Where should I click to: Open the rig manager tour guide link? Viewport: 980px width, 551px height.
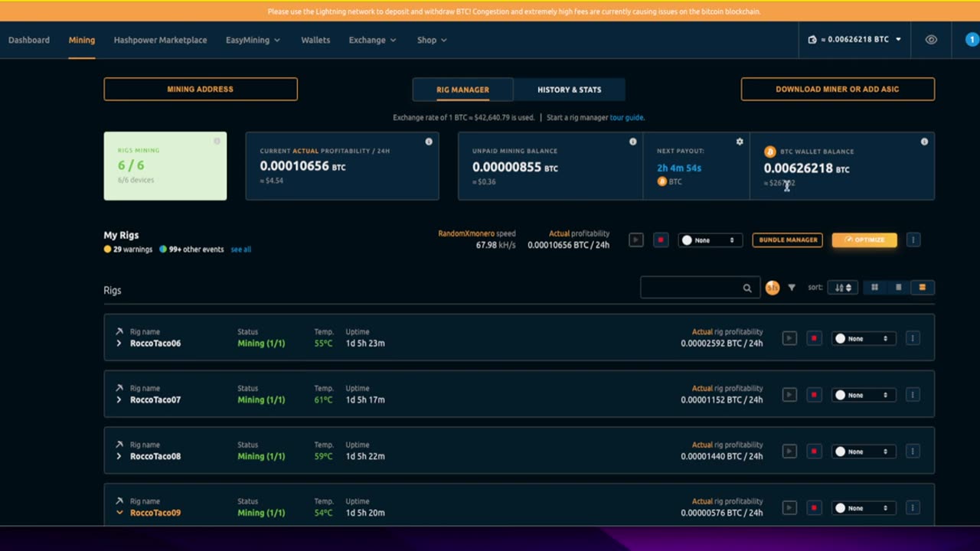coord(627,118)
